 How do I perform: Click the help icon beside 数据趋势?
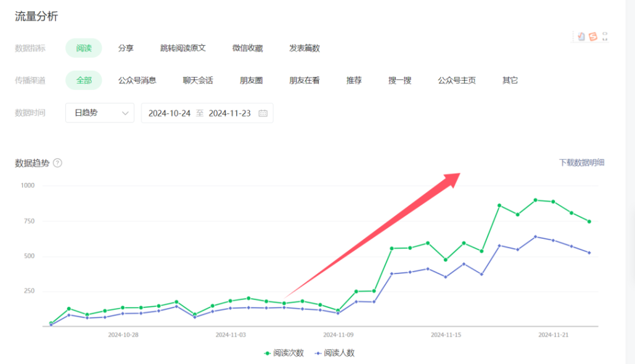coord(58,163)
